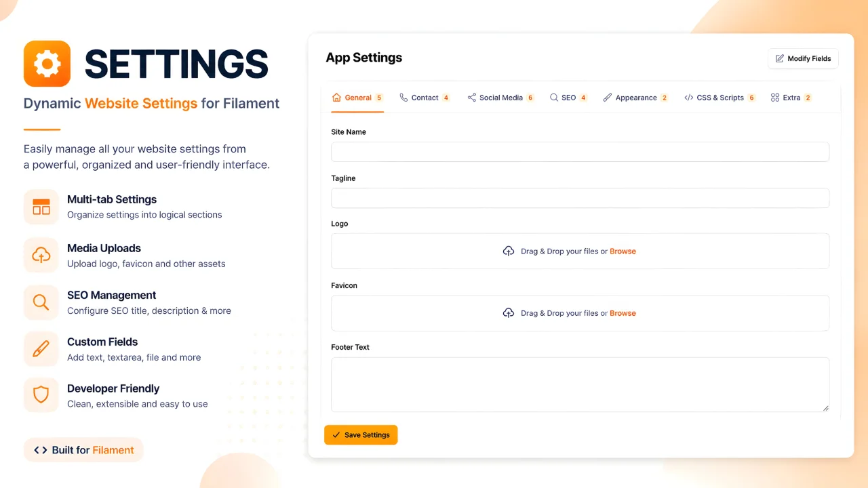Click the Custom Fields pencil icon

[41, 349]
